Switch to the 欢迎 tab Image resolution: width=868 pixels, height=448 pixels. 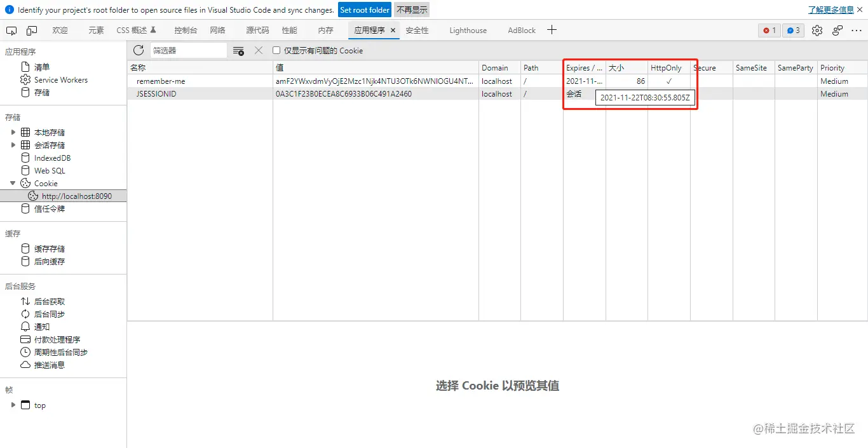click(x=60, y=31)
